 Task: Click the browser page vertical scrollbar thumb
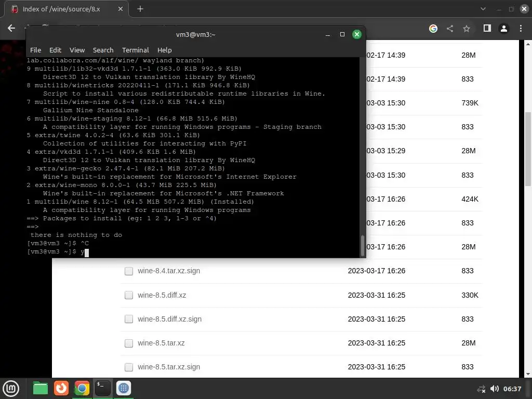[528, 149]
